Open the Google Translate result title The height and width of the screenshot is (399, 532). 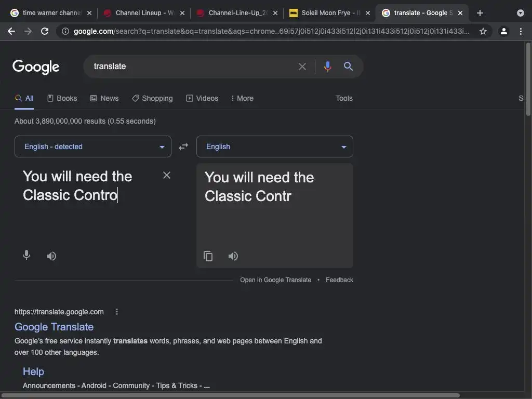coord(54,327)
